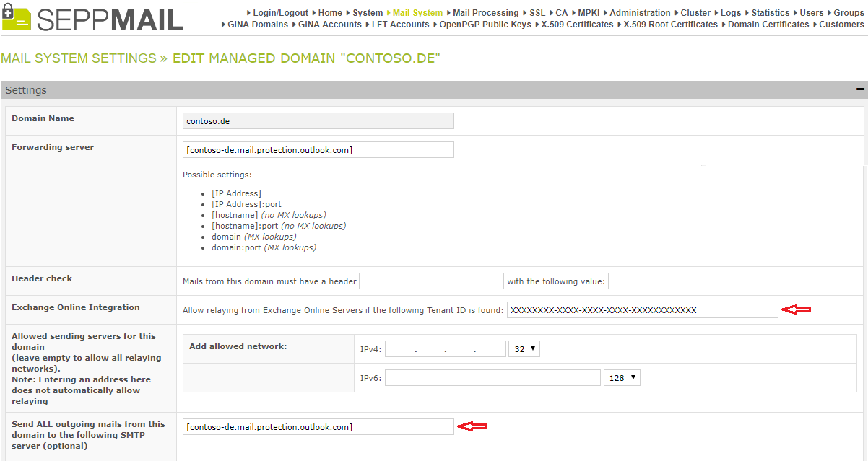Image resolution: width=868 pixels, height=461 pixels.
Task: Open the Administration section
Action: coord(640,12)
